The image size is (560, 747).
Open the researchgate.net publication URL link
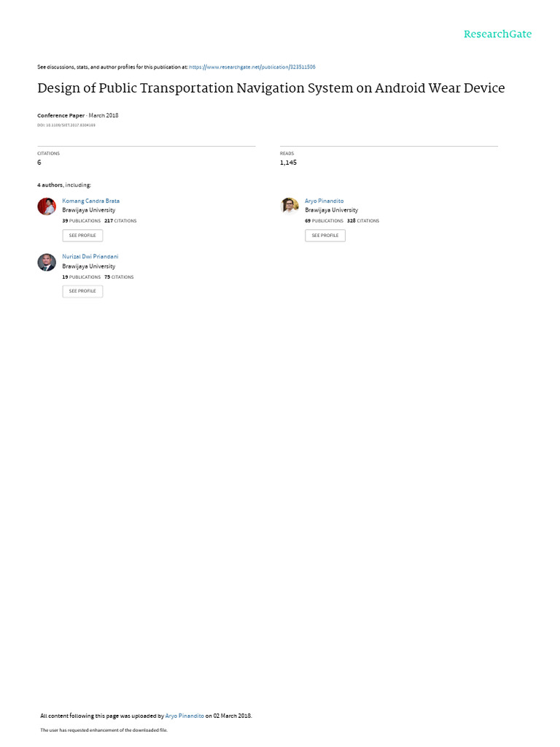[x=252, y=67]
